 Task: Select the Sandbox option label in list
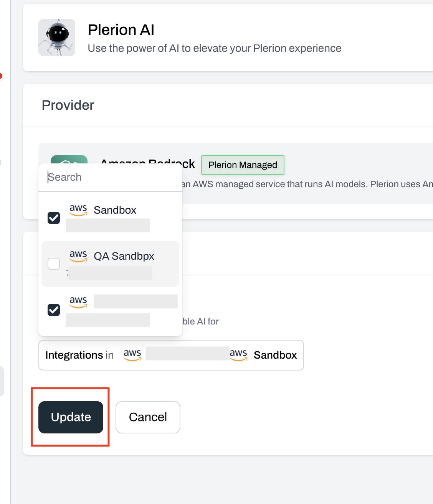[x=115, y=210]
